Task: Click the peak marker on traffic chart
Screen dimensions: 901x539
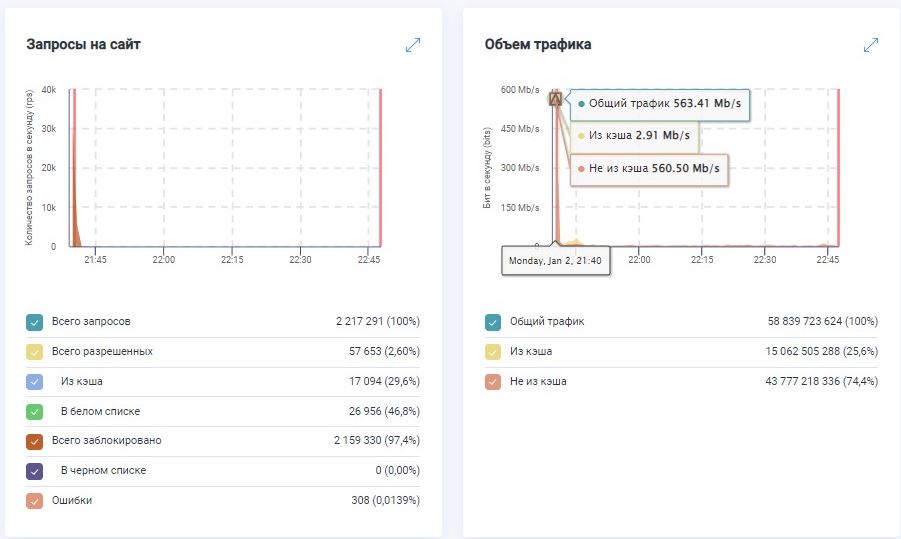Action: (556, 98)
